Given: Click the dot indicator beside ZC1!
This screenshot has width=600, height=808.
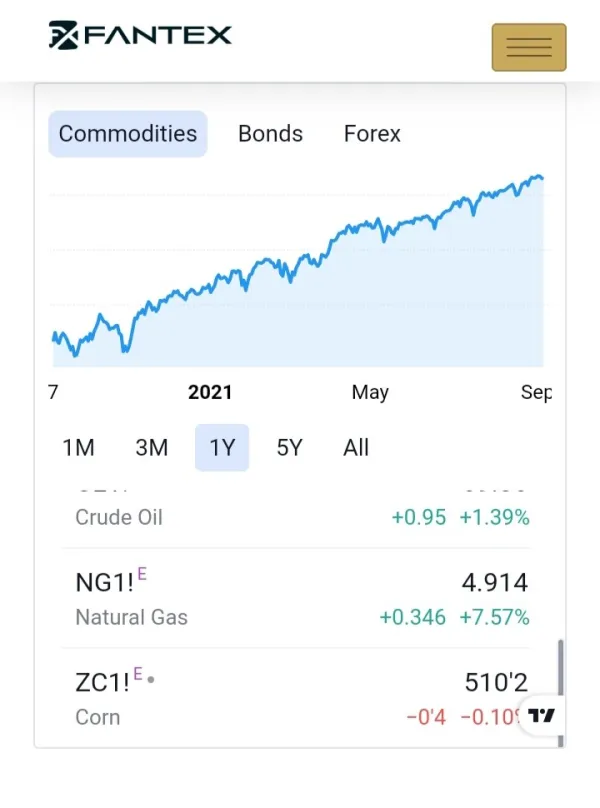Looking at the screenshot, I should tap(151, 680).
